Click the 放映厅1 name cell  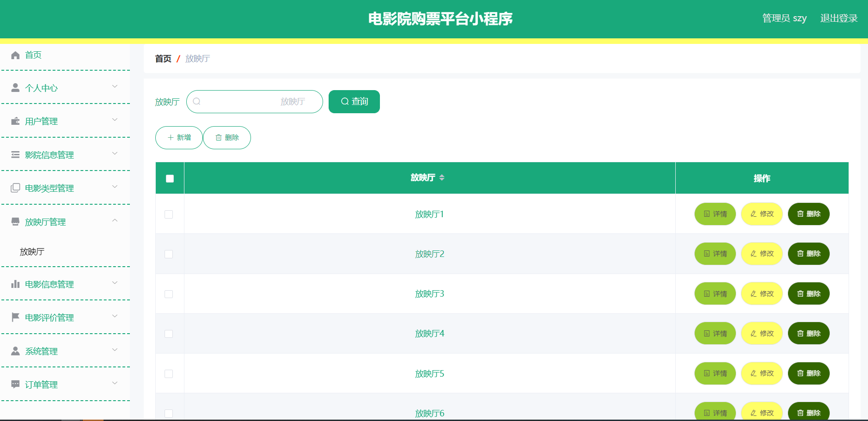pyautogui.click(x=429, y=214)
